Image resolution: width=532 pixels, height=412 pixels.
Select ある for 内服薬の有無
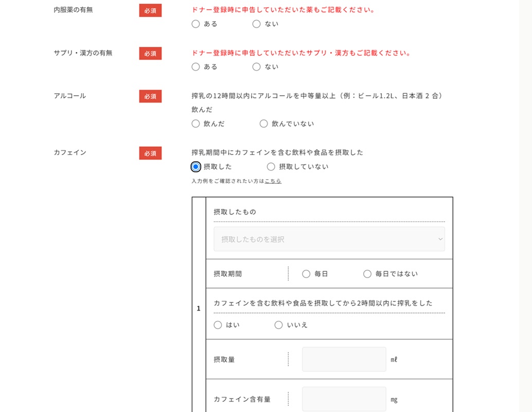196,24
